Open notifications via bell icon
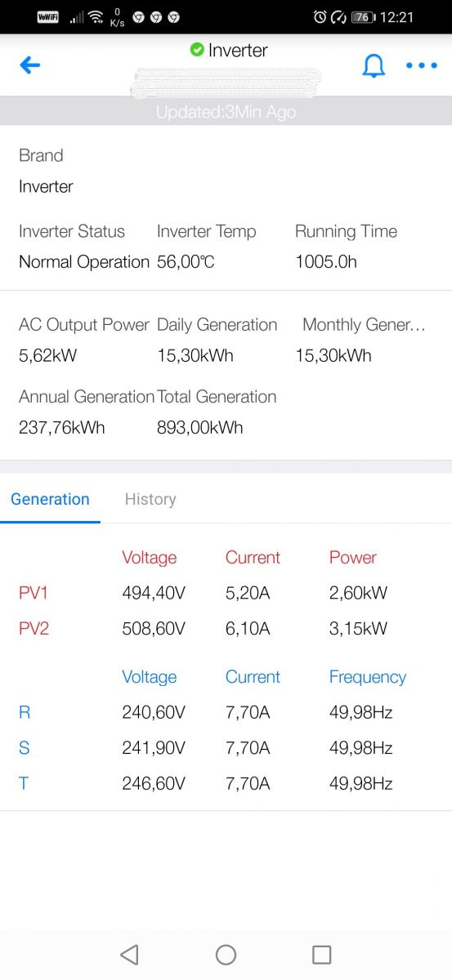Viewport: 452px width, 980px height. tap(374, 65)
